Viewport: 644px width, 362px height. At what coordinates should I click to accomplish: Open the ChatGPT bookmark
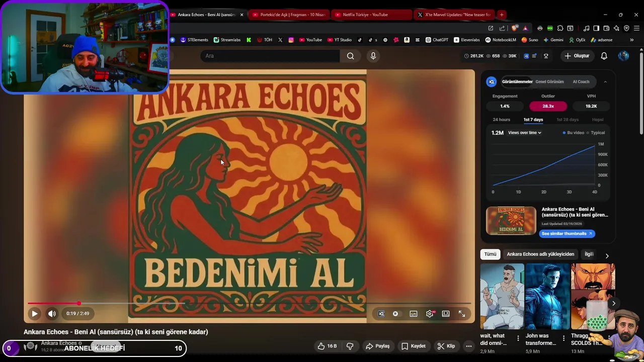[437, 40]
